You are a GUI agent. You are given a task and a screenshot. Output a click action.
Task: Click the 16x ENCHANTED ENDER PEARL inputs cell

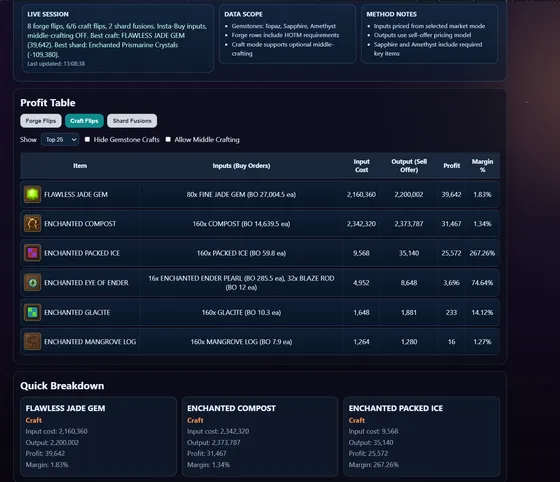pyautogui.click(x=241, y=283)
